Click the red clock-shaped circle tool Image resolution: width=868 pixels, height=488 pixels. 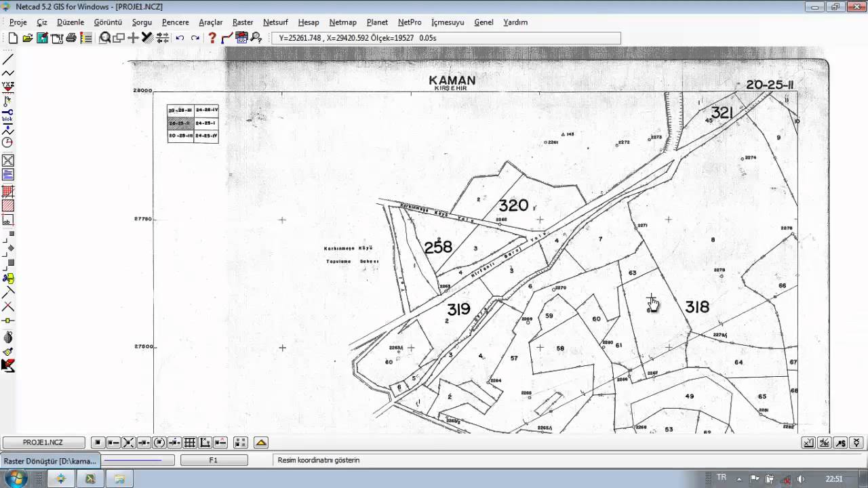pyautogui.click(x=8, y=142)
